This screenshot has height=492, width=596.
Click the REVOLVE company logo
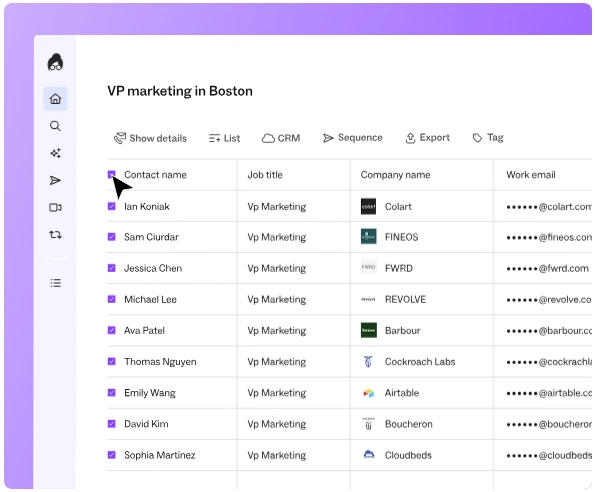coord(368,299)
